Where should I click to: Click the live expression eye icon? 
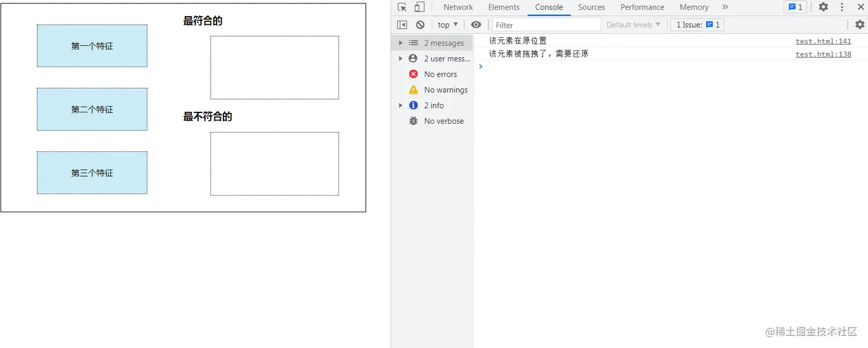(476, 25)
